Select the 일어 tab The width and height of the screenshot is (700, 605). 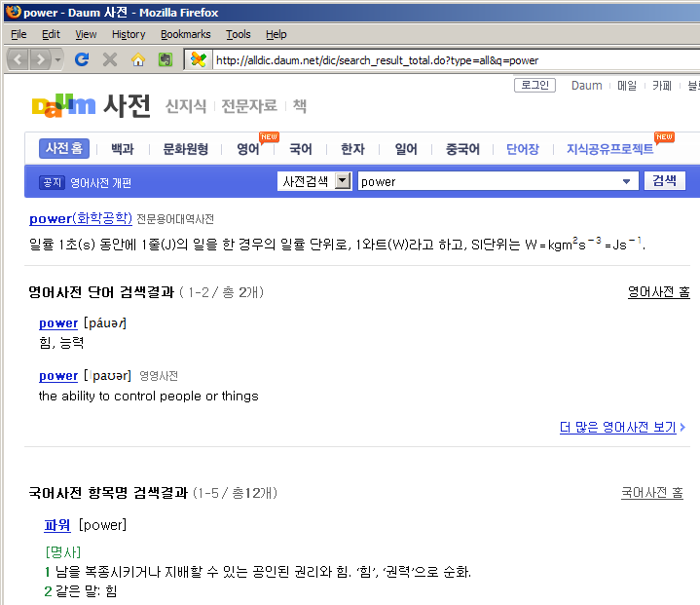click(406, 149)
